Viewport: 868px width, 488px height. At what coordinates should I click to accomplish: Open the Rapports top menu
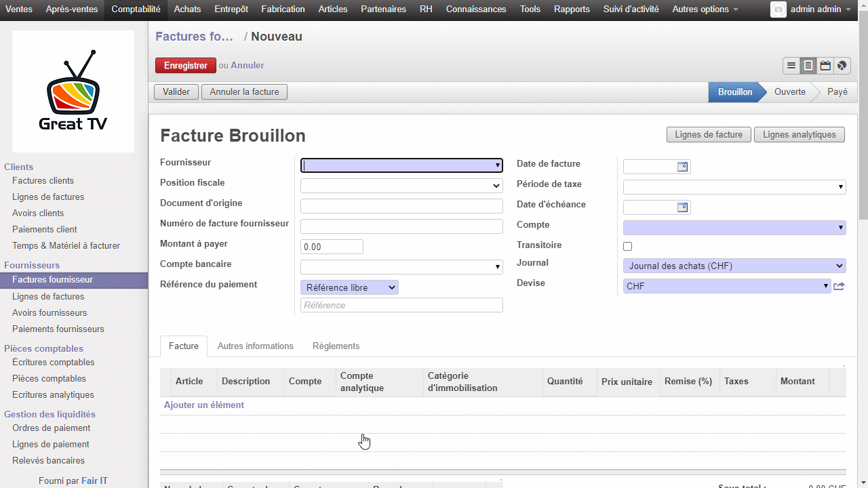572,9
